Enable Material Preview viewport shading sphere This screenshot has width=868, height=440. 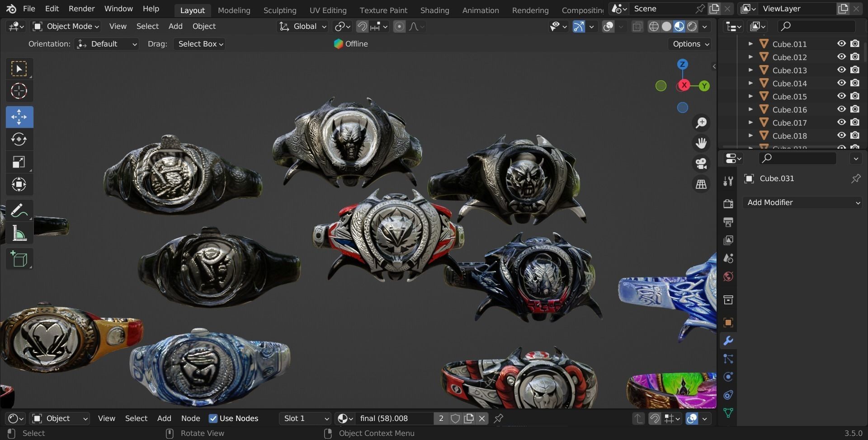coord(679,26)
